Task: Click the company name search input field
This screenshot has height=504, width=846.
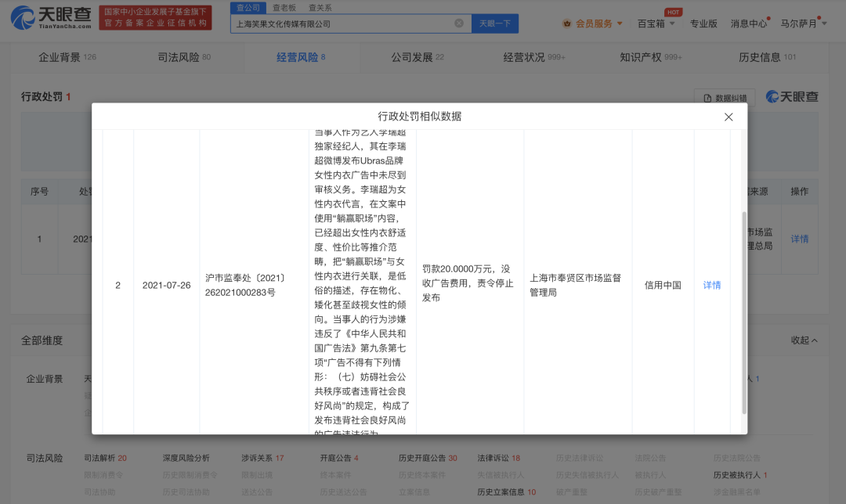Action: [341, 24]
